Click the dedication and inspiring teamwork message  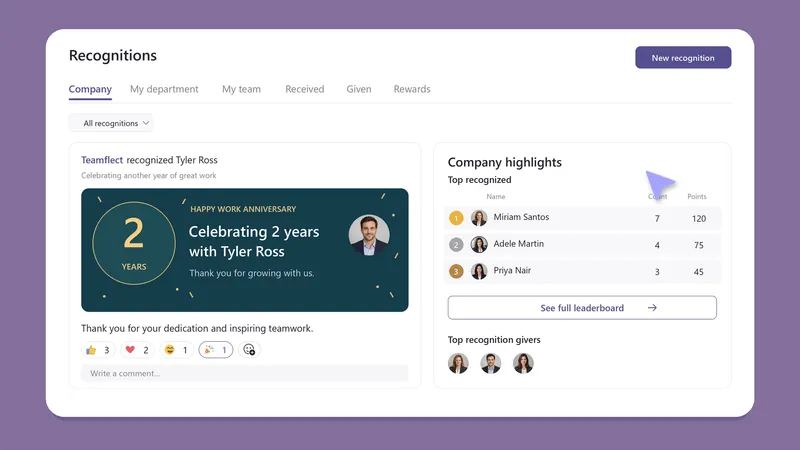(197, 328)
